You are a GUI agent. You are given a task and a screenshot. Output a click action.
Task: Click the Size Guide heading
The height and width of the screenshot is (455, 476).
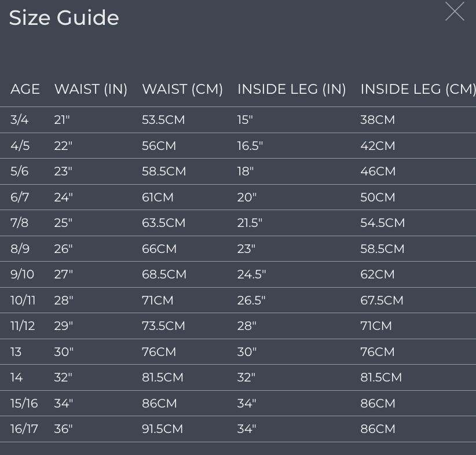tap(64, 17)
